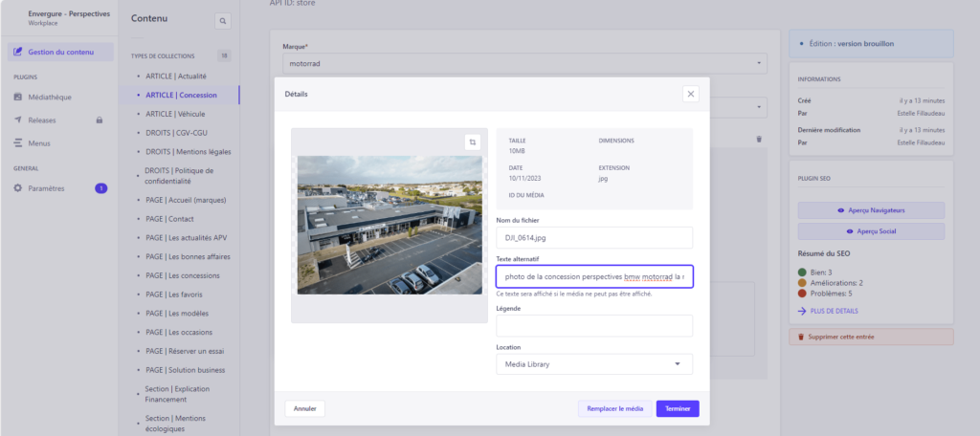Screen dimensions: 980x436
Task: Click Aperçu Social button
Action: tap(871, 231)
